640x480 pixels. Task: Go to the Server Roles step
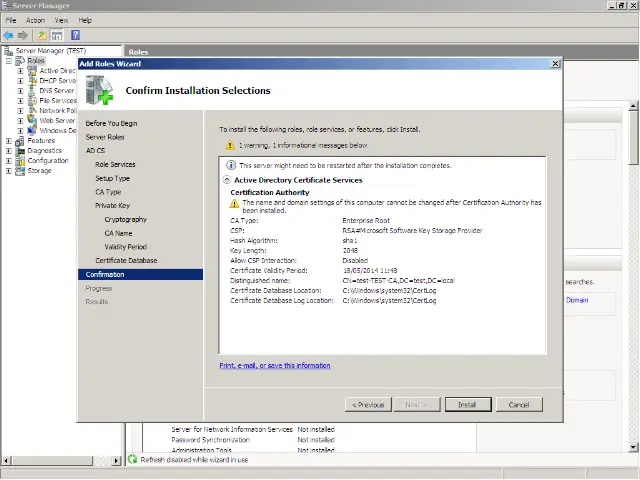pos(105,137)
